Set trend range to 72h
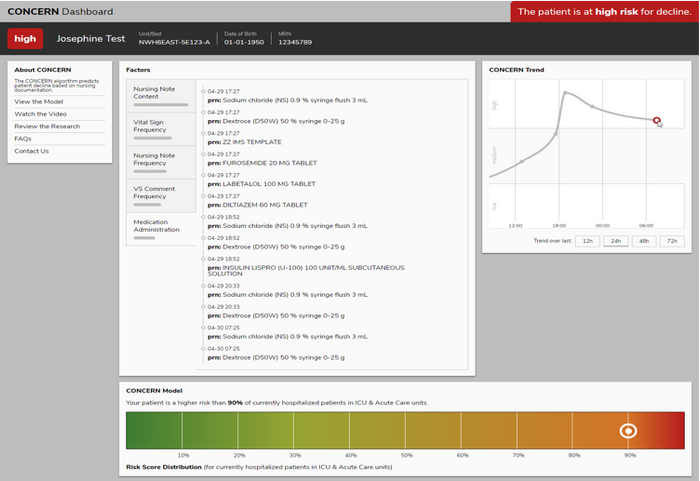Viewport: 700px width, 481px height. tap(672, 241)
